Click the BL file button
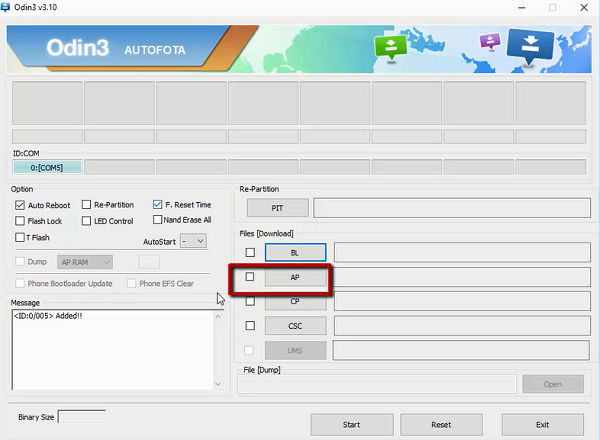 pos(295,253)
